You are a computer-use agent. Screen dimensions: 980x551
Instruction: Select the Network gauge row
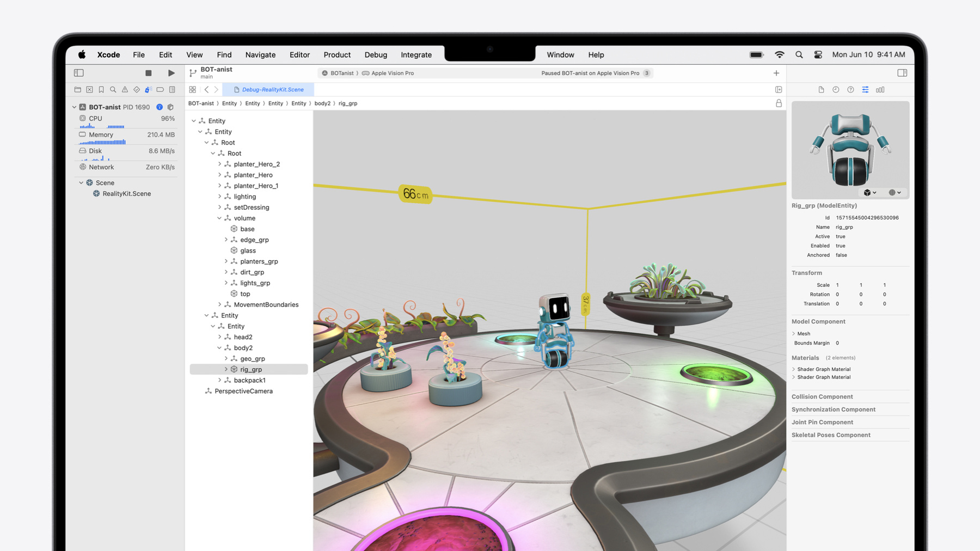126,167
